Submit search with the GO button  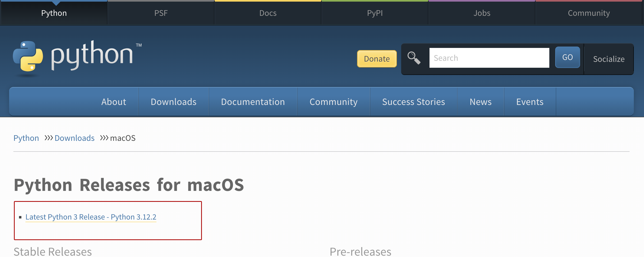pos(568,57)
